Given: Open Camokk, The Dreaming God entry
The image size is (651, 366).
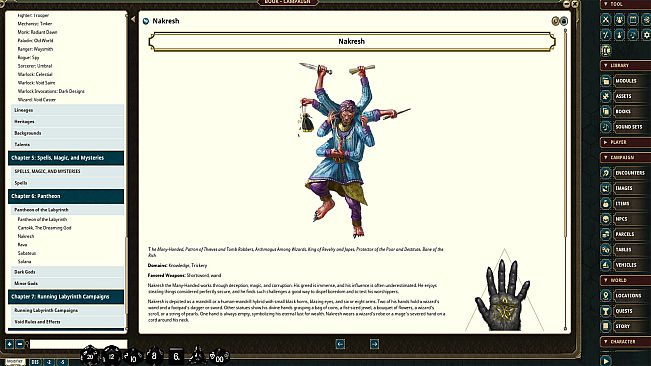Looking at the screenshot, I should pos(44,228).
